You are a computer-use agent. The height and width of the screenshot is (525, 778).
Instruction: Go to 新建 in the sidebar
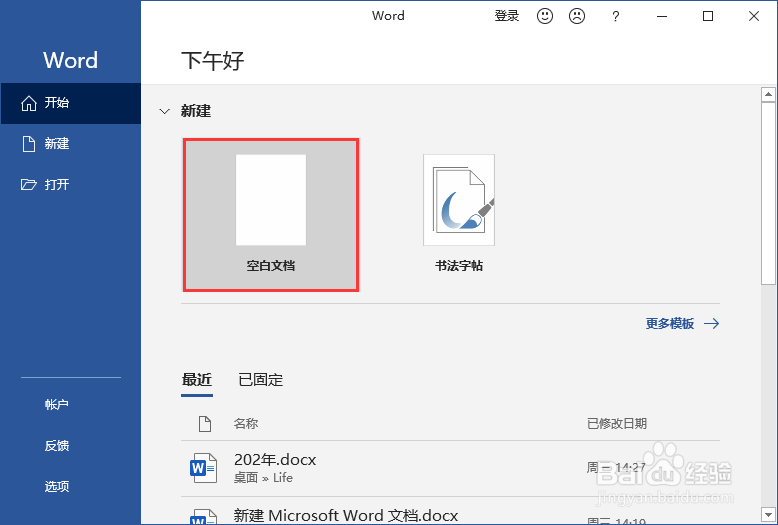click(70, 144)
